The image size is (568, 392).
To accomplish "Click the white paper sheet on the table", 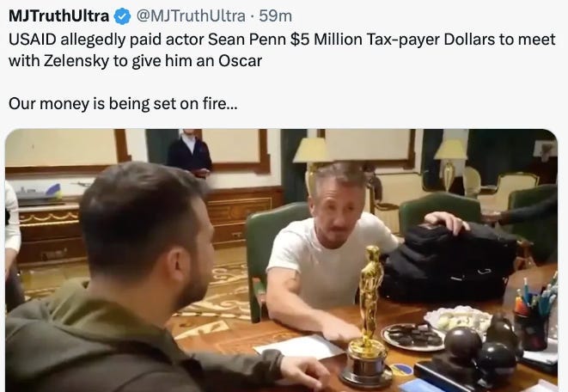I will coord(298,347).
